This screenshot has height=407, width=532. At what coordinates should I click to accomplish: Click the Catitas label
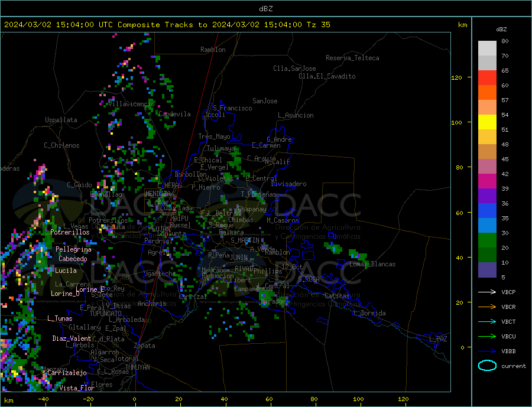[x=337, y=296]
